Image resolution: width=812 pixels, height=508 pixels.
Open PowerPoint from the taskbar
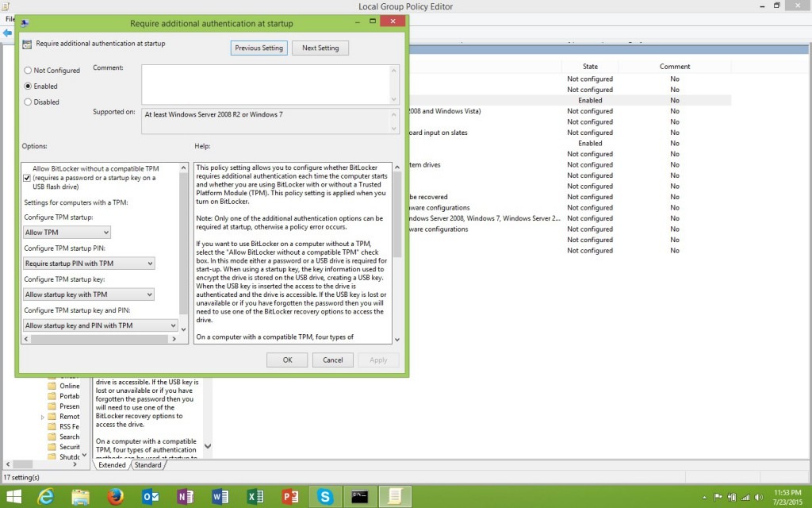point(290,495)
